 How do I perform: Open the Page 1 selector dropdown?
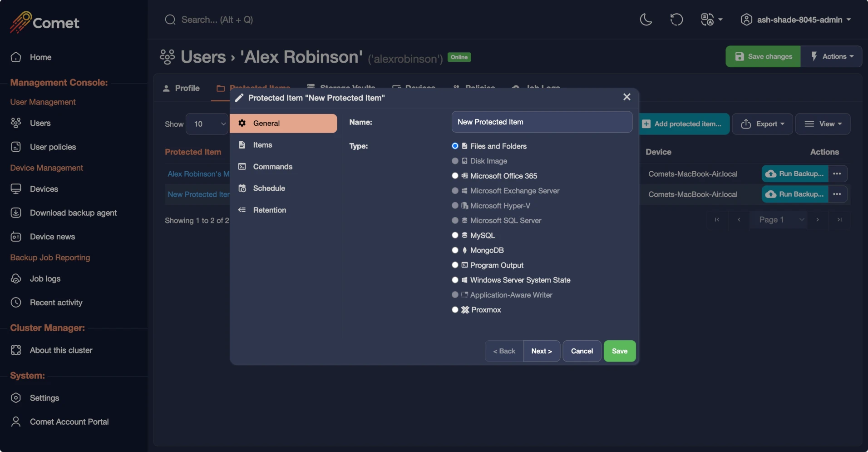click(x=778, y=220)
